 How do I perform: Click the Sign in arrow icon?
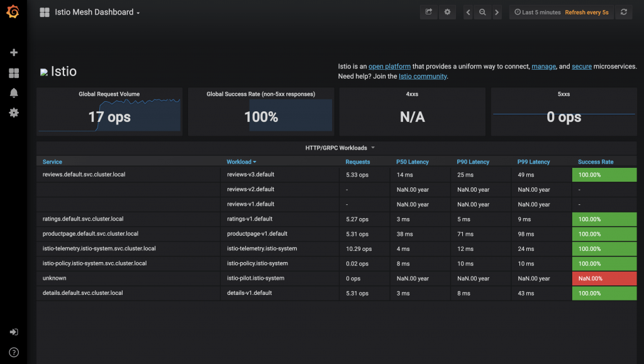pos(14,332)
